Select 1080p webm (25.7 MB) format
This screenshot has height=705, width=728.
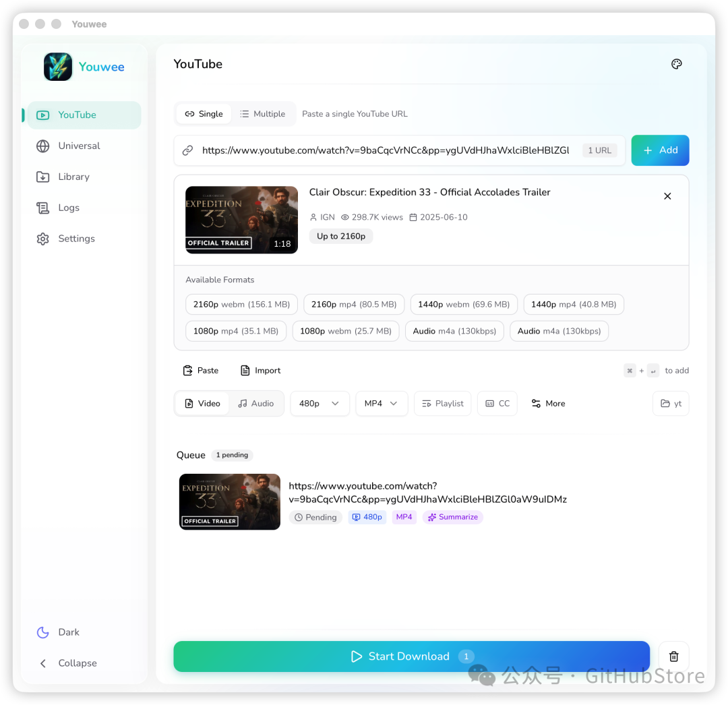click(345, 332)
